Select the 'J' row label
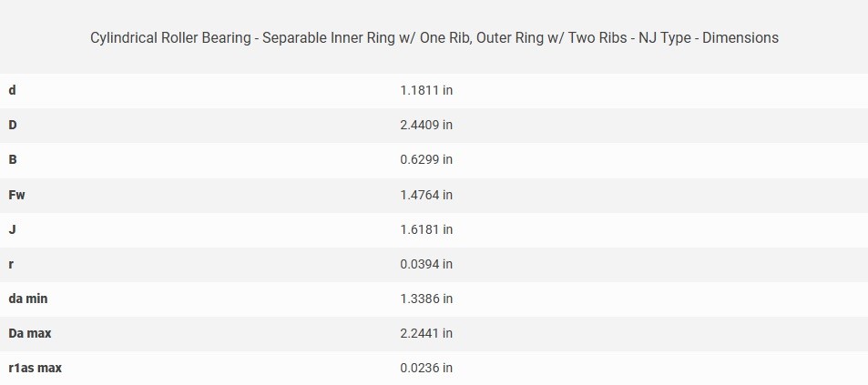 (x=12, y=229)
